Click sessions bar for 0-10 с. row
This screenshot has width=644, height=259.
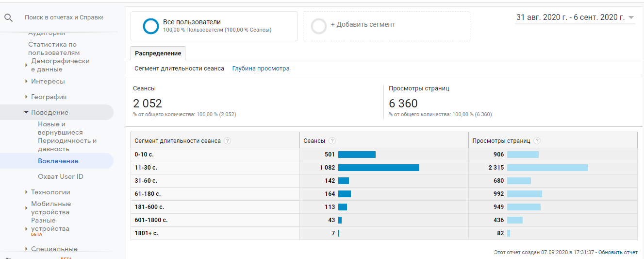(x=357, y=155)
